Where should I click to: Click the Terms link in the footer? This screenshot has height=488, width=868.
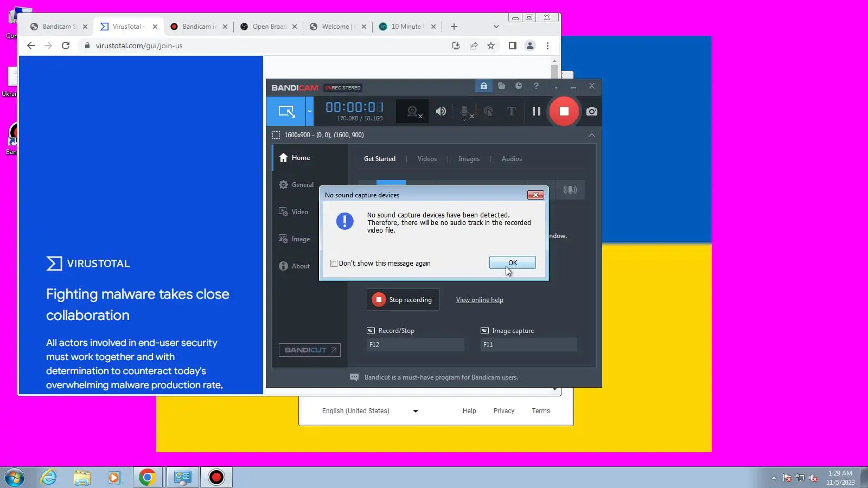[x=541, y=411]
